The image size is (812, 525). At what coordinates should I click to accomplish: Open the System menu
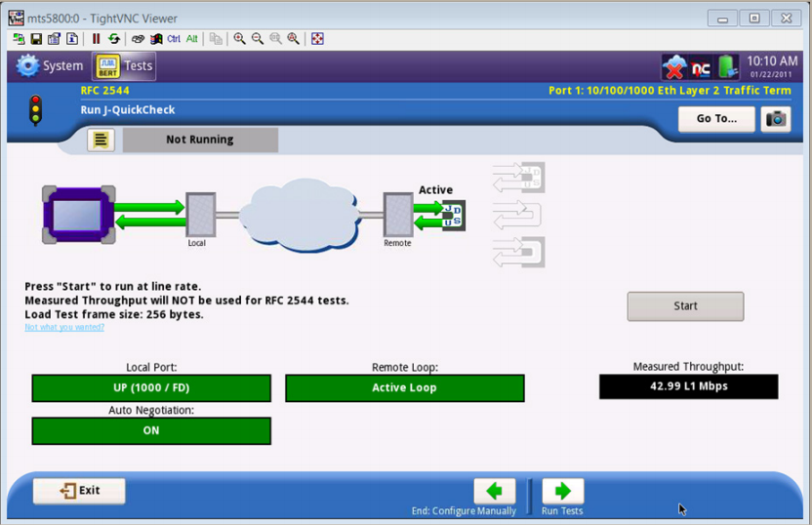pyautogui.click(x=50, y=66)
